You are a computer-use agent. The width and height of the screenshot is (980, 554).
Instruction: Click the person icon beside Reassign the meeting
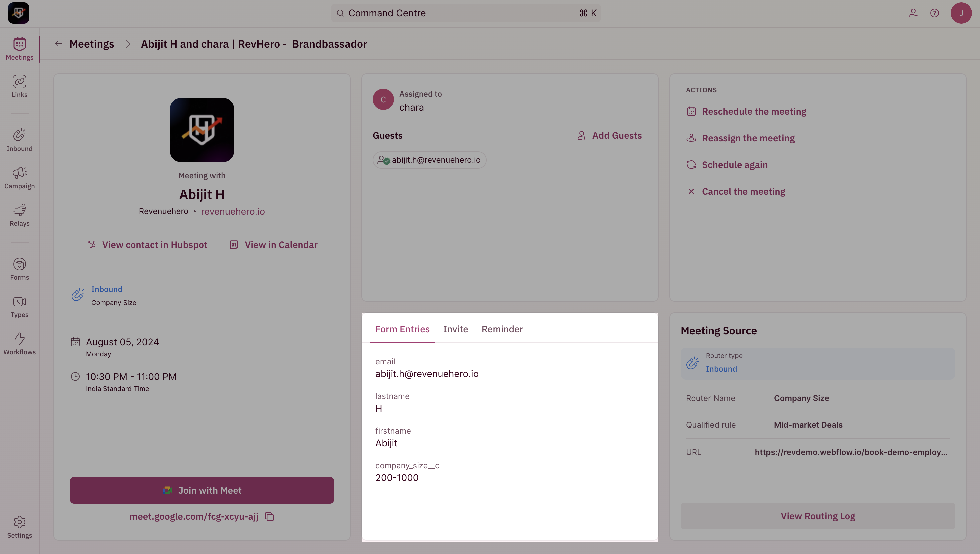point(691,138)
